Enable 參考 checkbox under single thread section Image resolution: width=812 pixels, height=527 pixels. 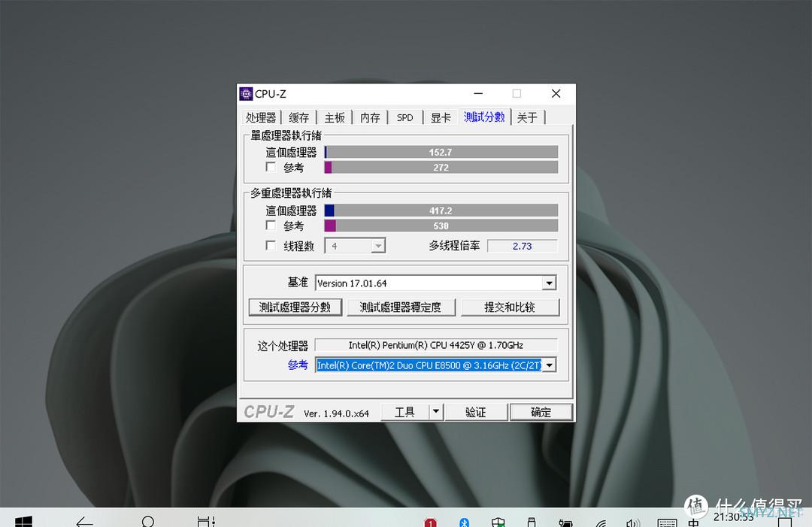(x=271, y=167)
